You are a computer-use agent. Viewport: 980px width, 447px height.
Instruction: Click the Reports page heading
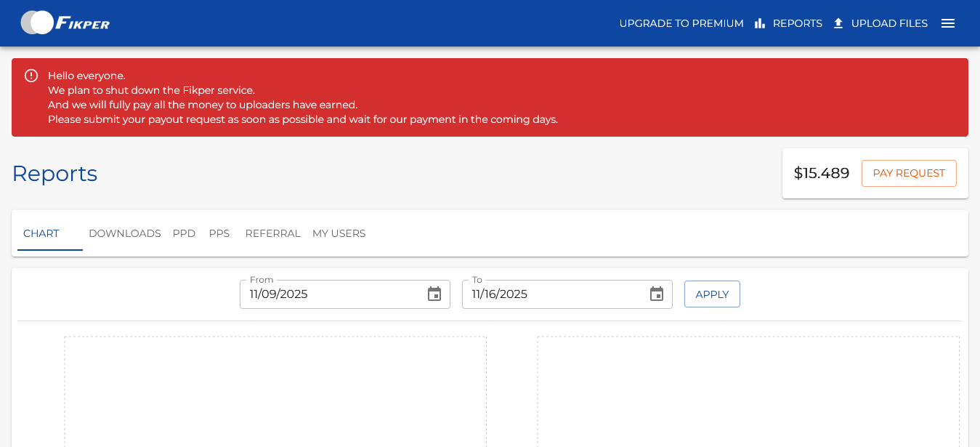pyautogui.click(x=54, y=173)
